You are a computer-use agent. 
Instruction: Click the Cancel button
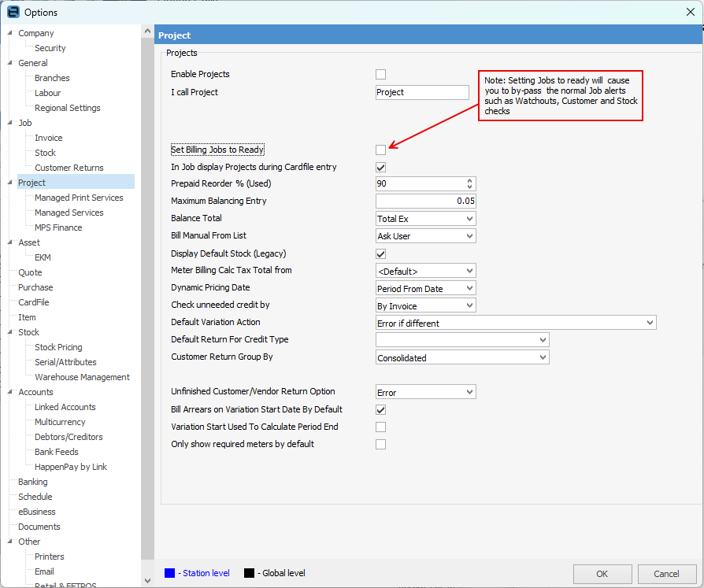point(667,574)
